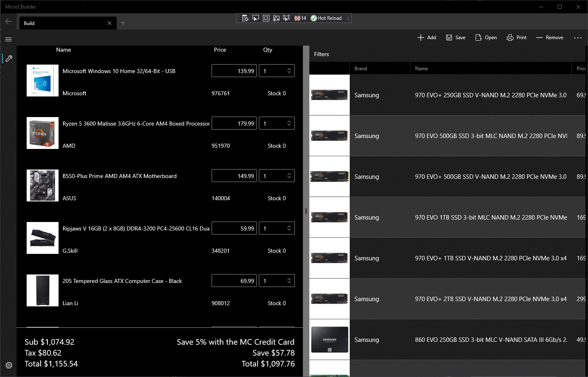This screenshot has height=377, width=588.
Task: Select the 860 EVO 250GB SSD thumbnail
Action: pos(330,339)
